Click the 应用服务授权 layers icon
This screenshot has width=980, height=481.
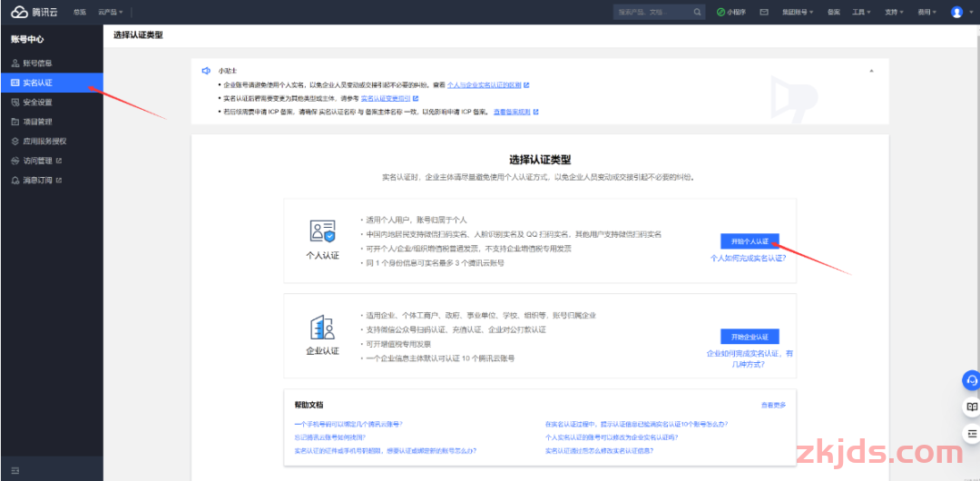coord(15,142)
